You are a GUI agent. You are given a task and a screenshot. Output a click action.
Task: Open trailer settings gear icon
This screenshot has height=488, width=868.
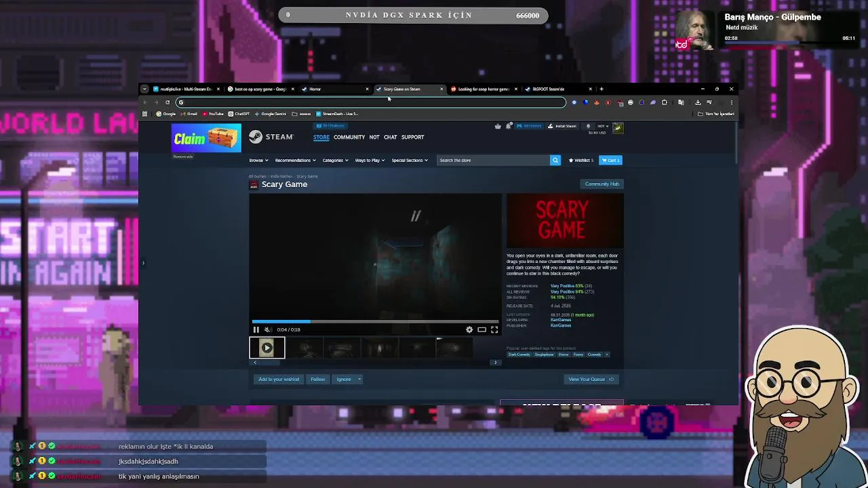pyautogui.click(x=469, y=329)
